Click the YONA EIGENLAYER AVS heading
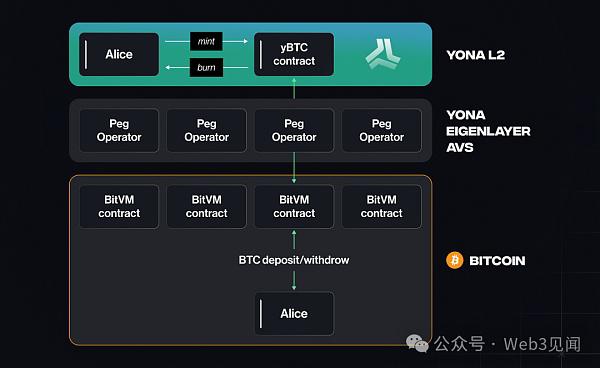This screenshot has height=368, width=600. point(488,131)
